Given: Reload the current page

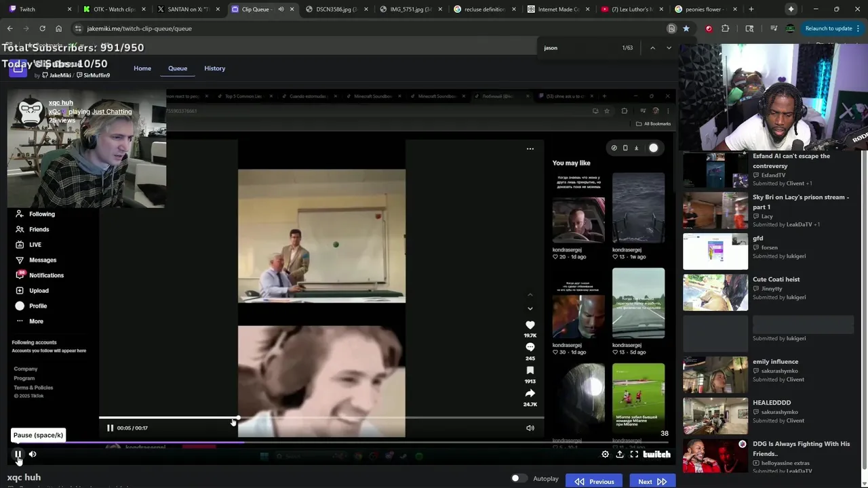Looking at the screenshot, I should pyautogui.click(x=42, y=28).
